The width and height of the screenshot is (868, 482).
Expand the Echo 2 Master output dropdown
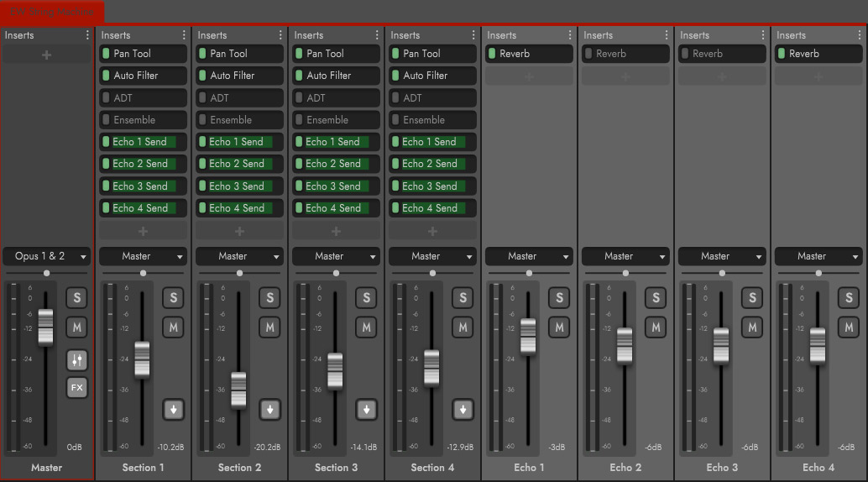coord(625,256)
